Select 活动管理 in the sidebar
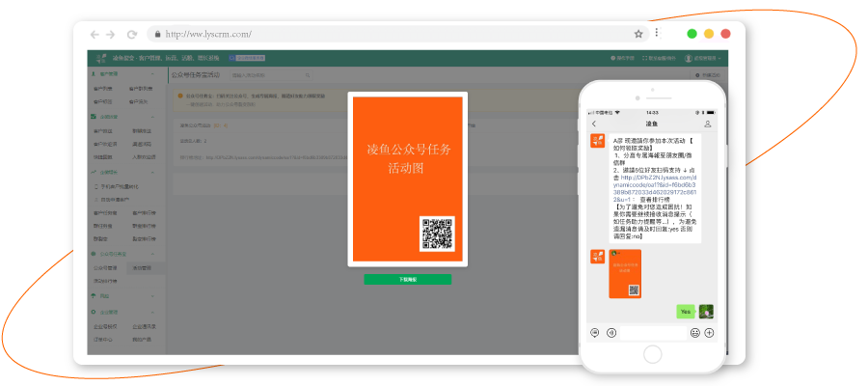Viewport: 868px width, 386px height. pyautogui.click(x=142, y=267)
